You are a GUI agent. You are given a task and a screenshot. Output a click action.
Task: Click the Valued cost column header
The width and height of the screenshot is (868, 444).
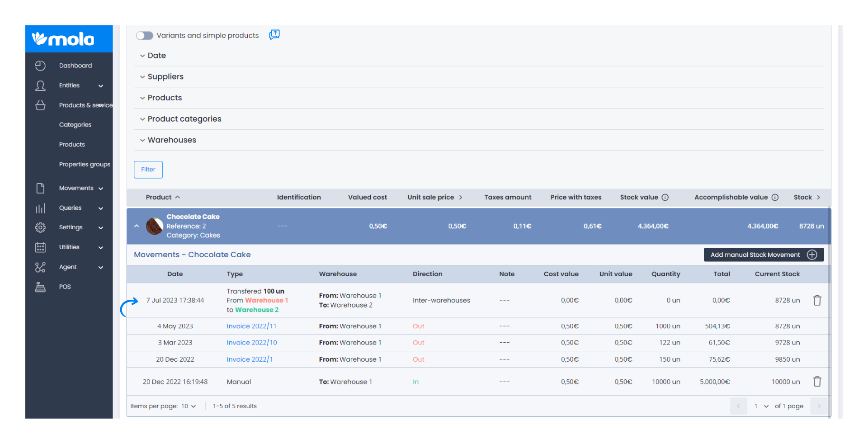pos(367,197)
